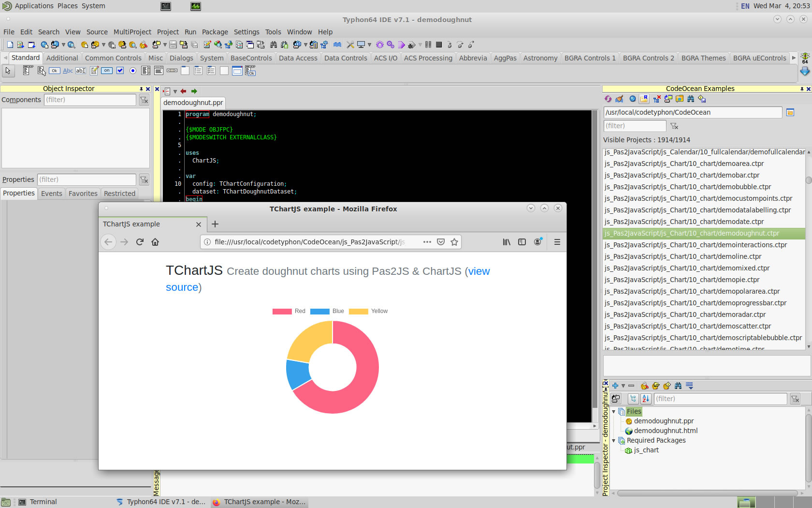Click the binoculars icon in CodeOcean Examples toolbar
This screenshot has width=812, height=508.
pyautogui.click(x=691, y=99)
